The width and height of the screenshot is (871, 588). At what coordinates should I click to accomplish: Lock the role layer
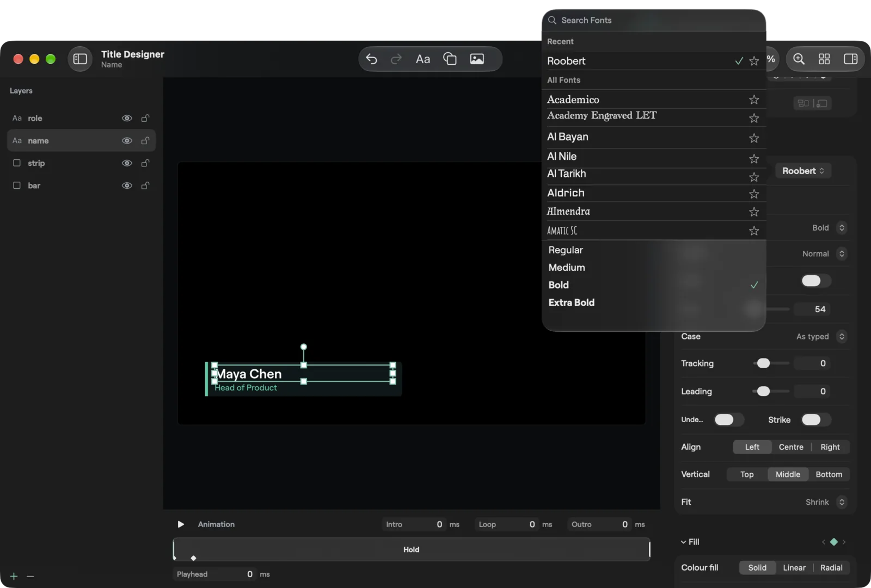(x=145, y=118)
